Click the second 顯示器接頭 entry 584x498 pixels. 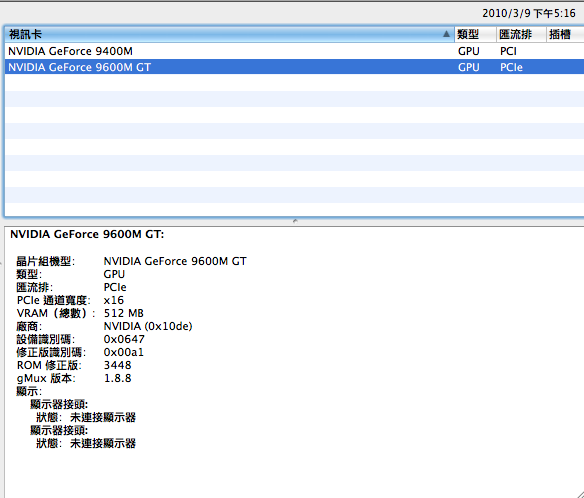pos(59,431)
